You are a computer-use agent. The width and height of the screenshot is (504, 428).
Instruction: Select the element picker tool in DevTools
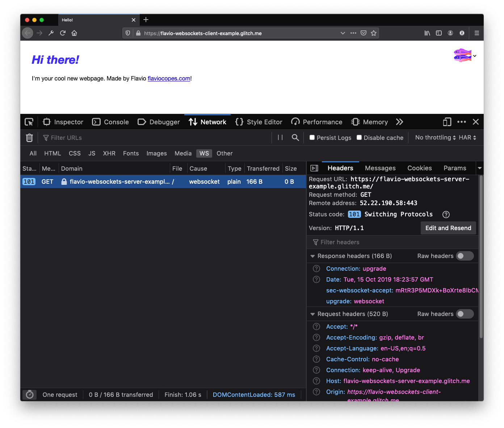point(29,122)
